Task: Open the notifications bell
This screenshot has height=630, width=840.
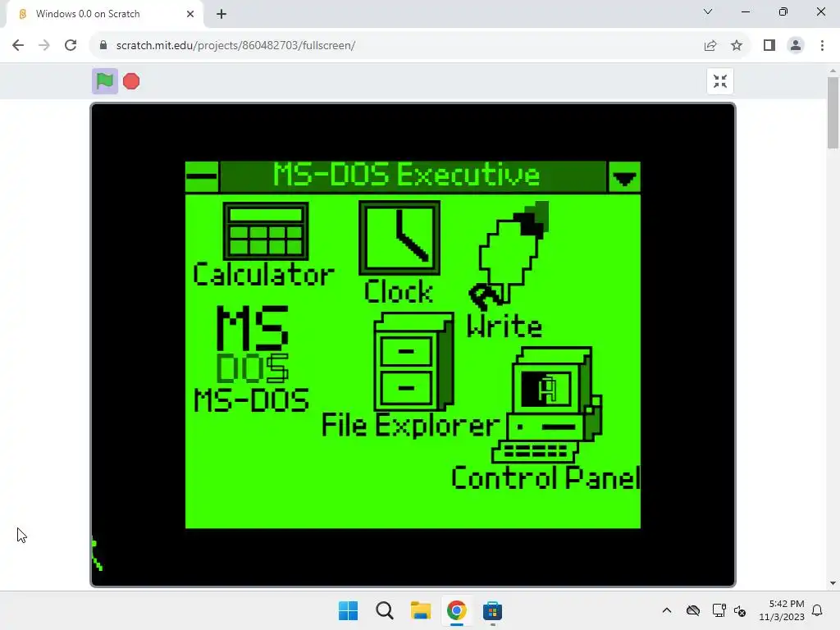Action: click(x=818, y=610)
